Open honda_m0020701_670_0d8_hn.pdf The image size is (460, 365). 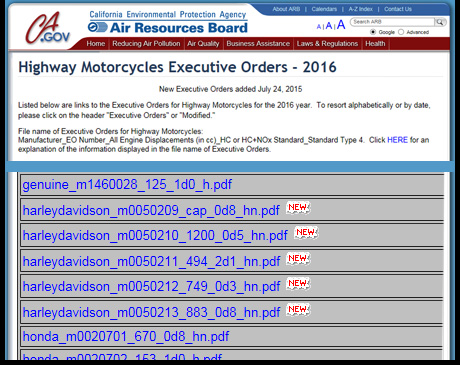(126, 336)
